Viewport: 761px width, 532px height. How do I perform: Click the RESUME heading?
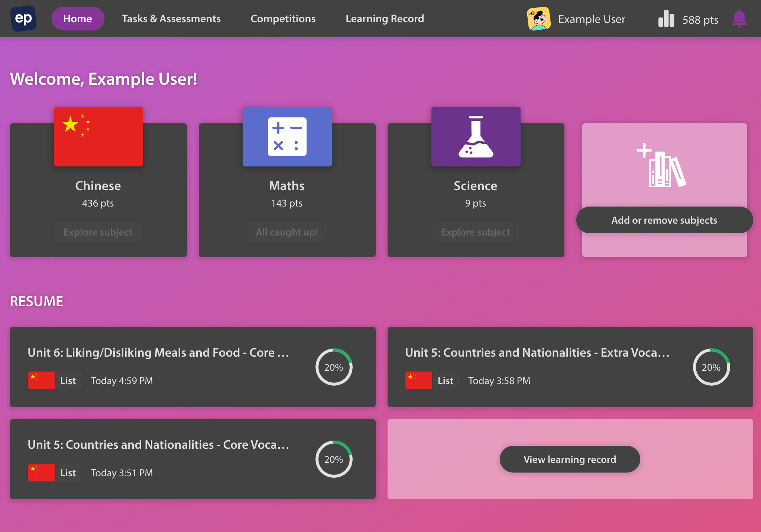tap(36, 301)
